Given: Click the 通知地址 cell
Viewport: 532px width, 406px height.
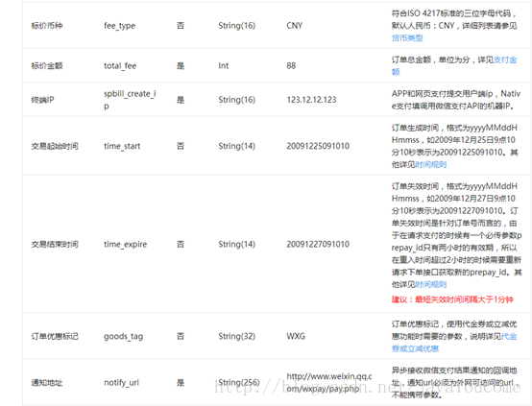Looking at the screenshot, I should (x=47, y=383).
